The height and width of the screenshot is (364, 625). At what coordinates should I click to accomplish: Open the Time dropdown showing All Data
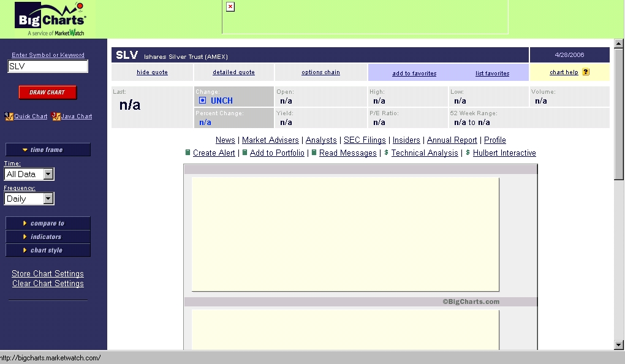tap(29, 174)
